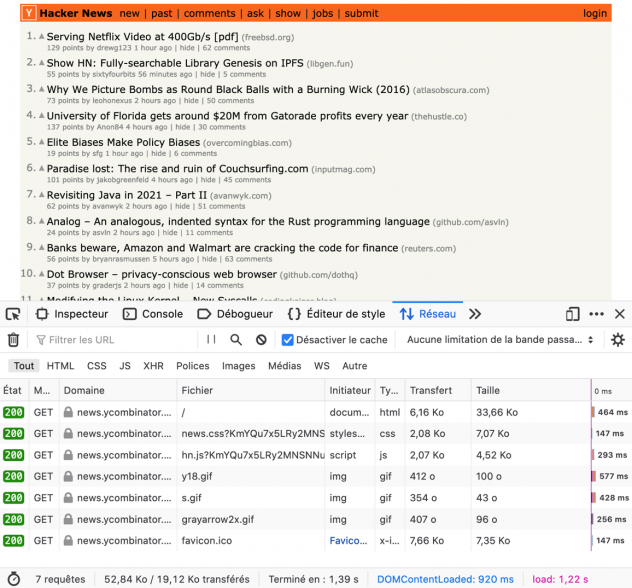Open network search magnifier
Image resolution: width=632 pixels, height=588 pixels.
[236, 340]
